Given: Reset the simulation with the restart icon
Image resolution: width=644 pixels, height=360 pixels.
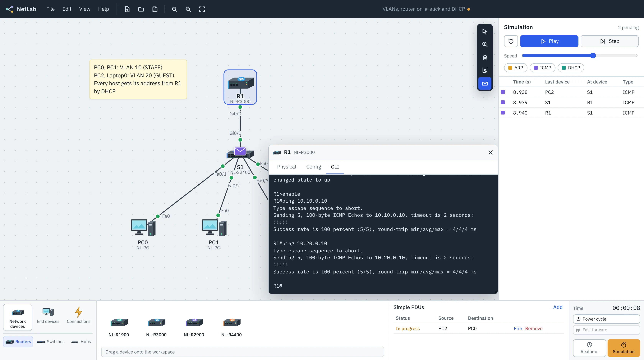Looking at the screenshot, I should (511, 41).
